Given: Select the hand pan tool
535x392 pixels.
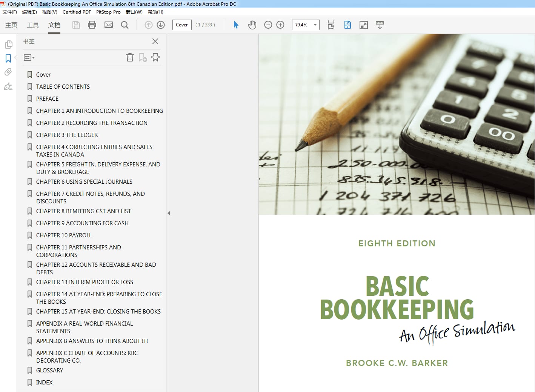Looking at the screenshot, I should [x=252, y=25].
